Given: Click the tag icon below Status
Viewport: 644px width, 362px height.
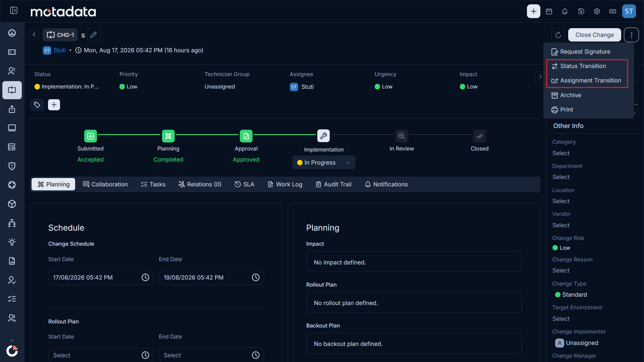Looking at the screenshot, I should click(x=37, y=105).
